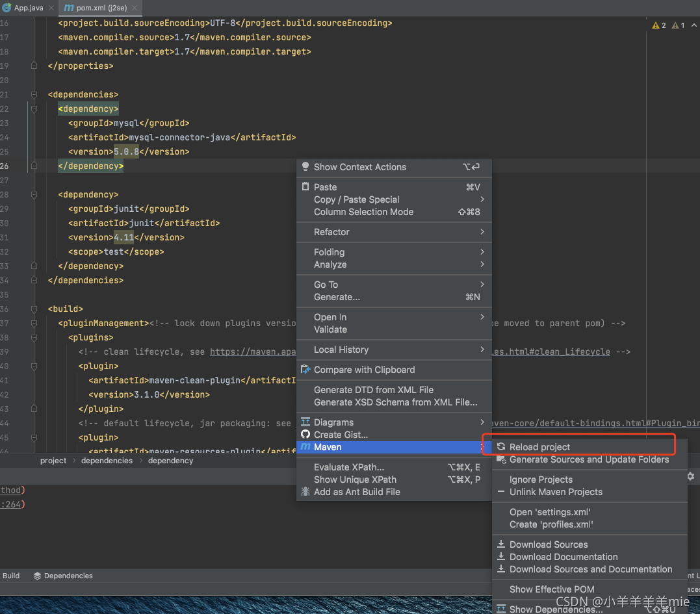The image size is (700, 614).
Task: Click the Show Context Actions lightbulb icon
Action: click(x=305, y=166)
